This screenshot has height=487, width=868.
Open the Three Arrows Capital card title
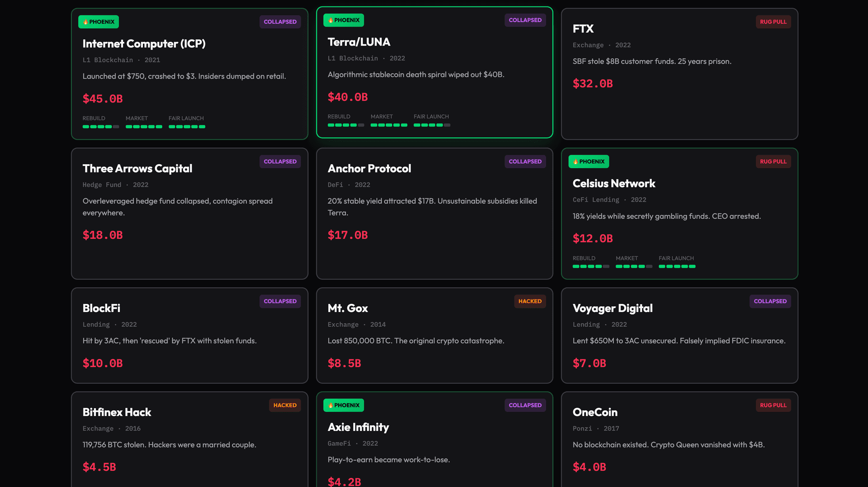[137, 169]
